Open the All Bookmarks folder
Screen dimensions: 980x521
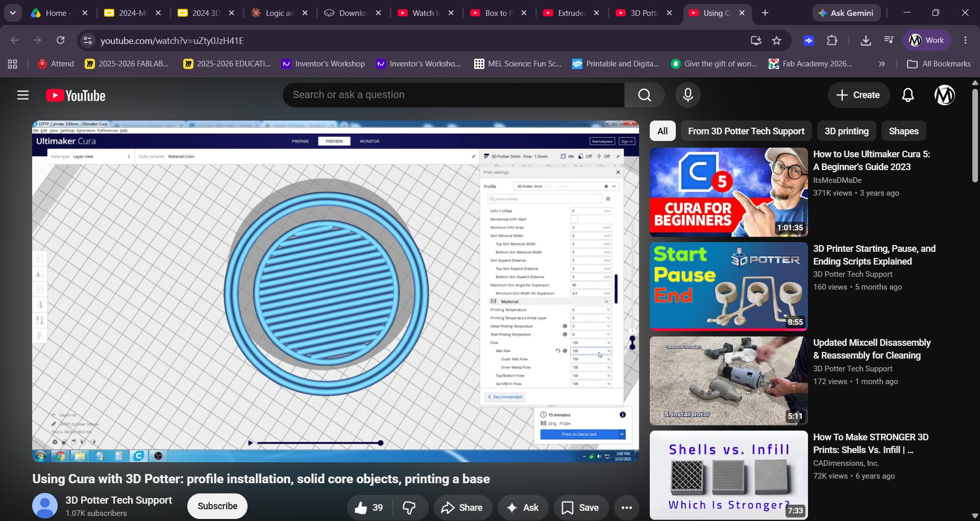(x=939, y=64)
